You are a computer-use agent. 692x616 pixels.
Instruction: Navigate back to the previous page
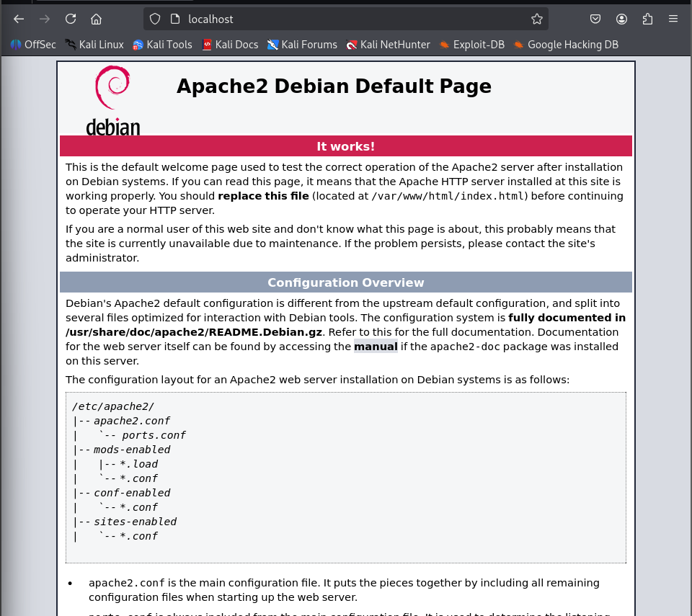pyautogui.click(x=18, y=19)
